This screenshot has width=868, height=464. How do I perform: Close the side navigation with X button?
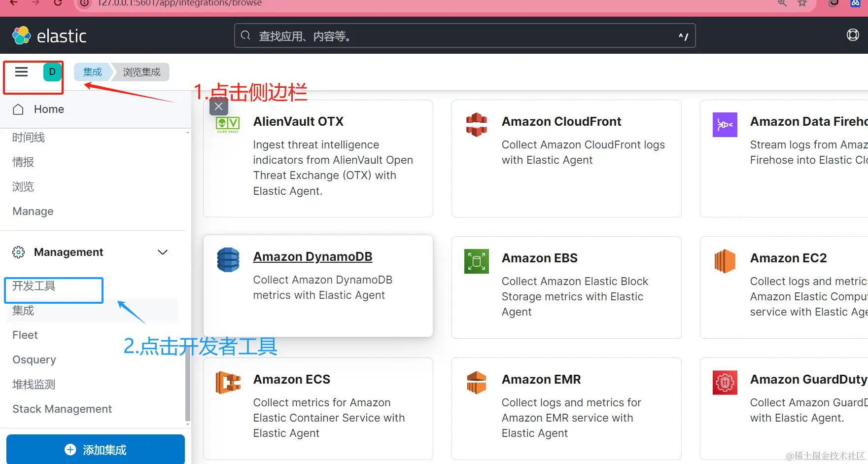219,107
